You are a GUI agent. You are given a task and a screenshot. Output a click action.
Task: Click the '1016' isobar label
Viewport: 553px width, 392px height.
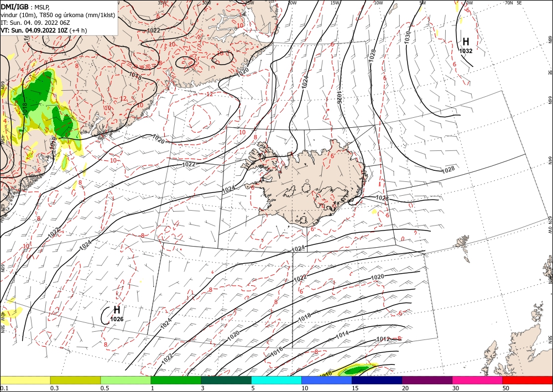tap(277, 352)
